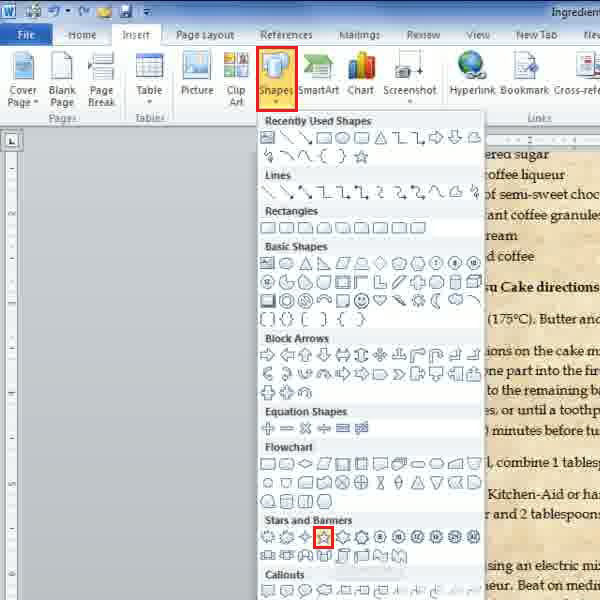This screenshot has height=600, width=600.
Task: Pick the Plus equation shape
Action: pos(267,428)
